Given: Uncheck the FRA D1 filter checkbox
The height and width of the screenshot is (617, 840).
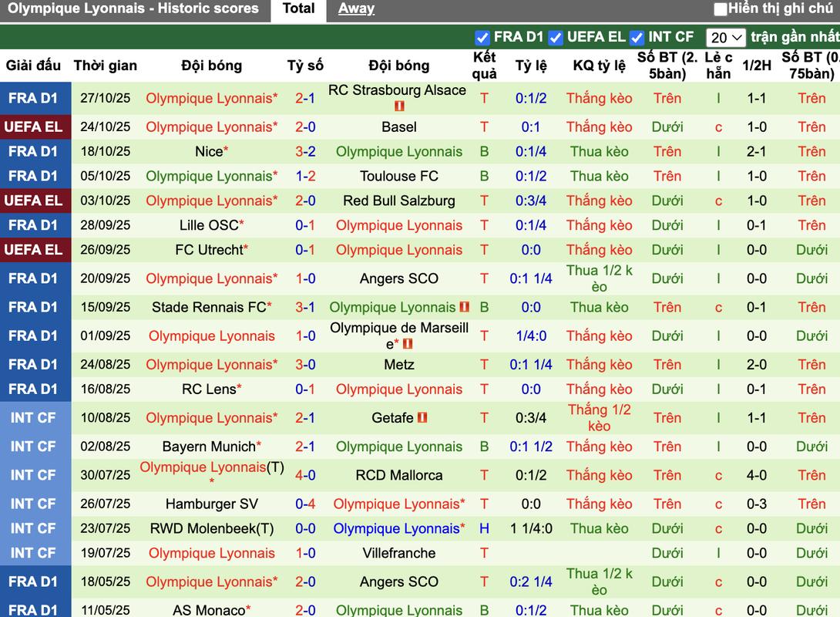Looking at the screenshot, I should [482, 38].
